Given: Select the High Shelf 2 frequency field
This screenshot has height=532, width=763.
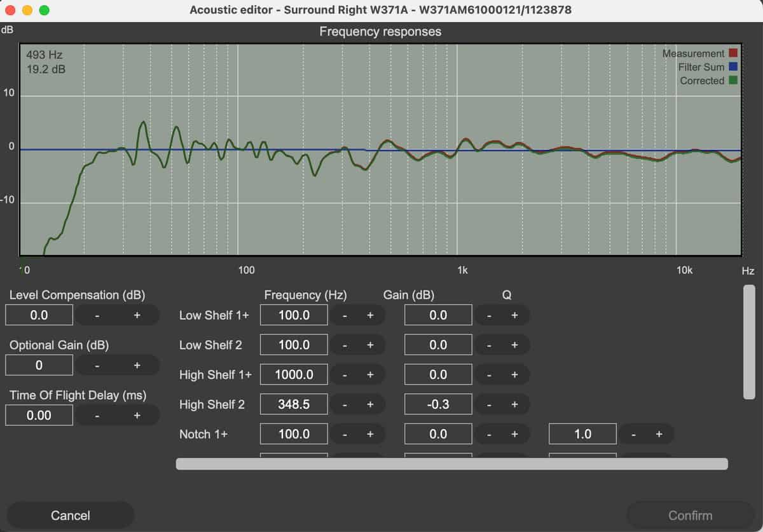Looking at the screenshot, I should tap(294, 405).
